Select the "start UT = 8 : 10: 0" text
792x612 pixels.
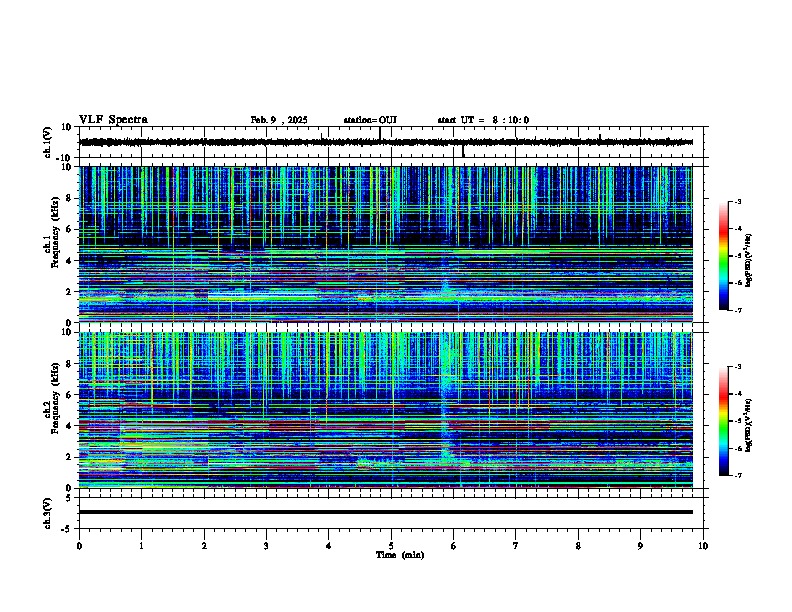coord(483,120)
